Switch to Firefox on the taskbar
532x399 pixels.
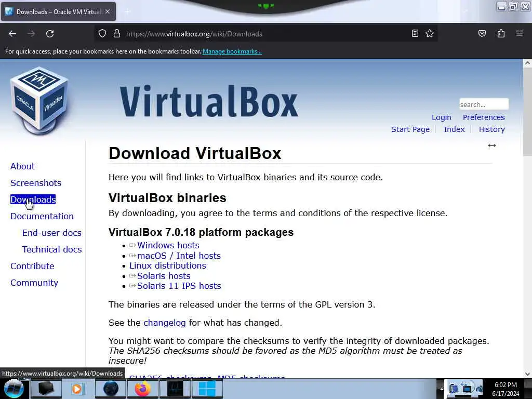143,389
